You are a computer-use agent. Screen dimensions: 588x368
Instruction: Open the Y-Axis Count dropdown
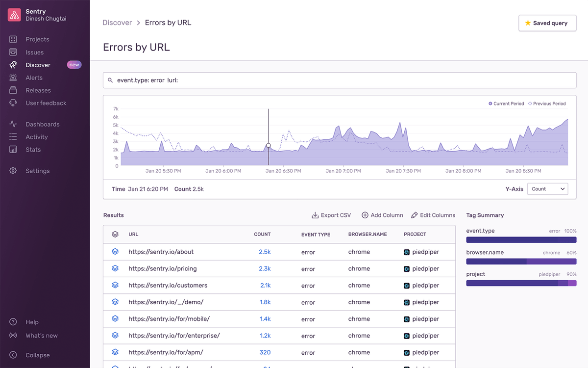[x=548, y=189]
